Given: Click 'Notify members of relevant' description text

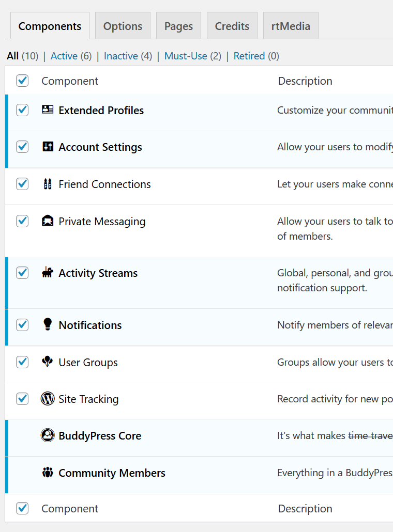Looking at the screenshot, I should [335, 325].
